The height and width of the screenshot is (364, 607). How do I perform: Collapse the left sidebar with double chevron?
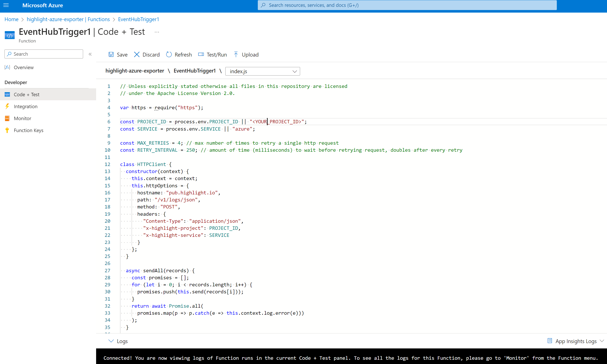tap(90, 54)
